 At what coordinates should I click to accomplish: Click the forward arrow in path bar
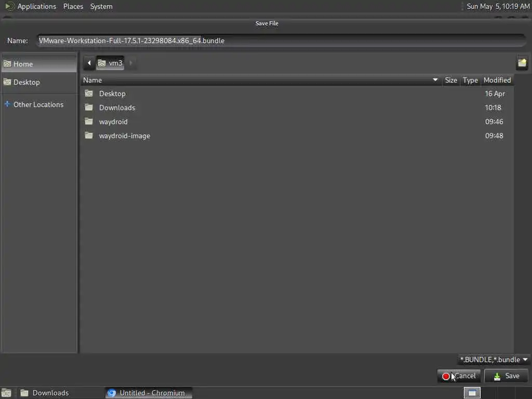tap(131, 63)
